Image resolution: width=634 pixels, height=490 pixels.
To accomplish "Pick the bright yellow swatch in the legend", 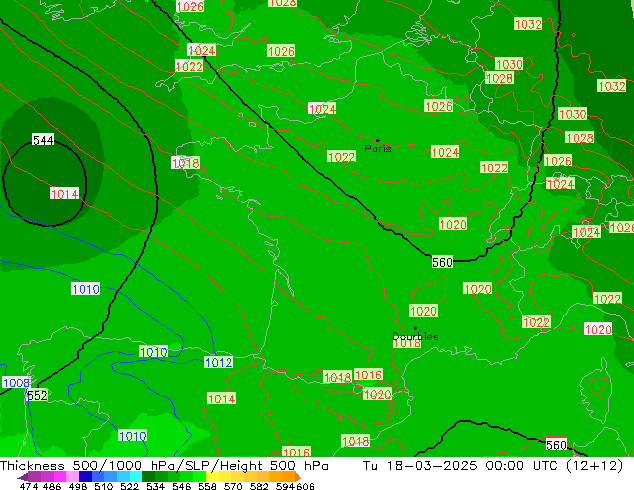I will 212,477.
